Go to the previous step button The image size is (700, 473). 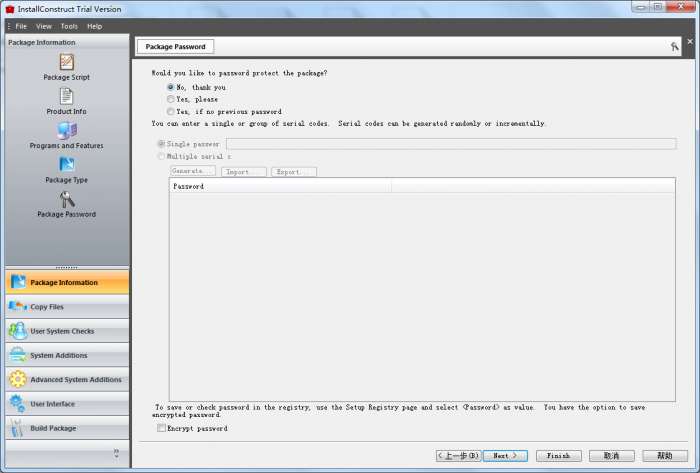click(x=458, y=456)
